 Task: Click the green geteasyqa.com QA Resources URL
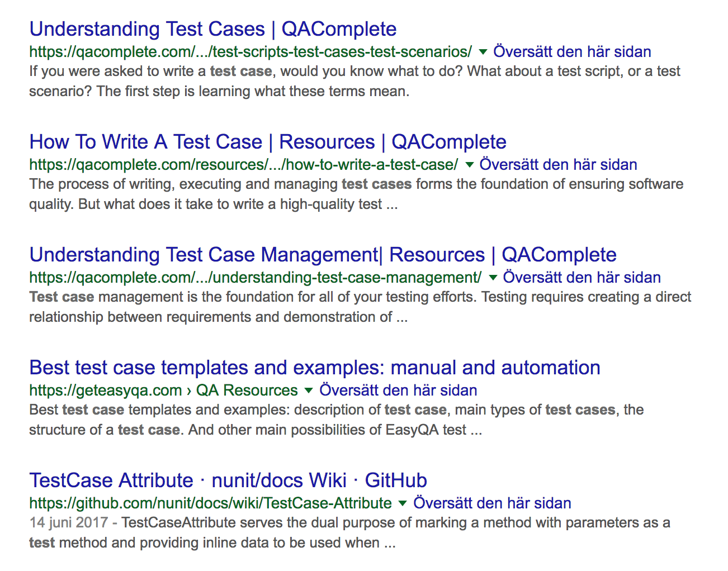pos(163,391)
